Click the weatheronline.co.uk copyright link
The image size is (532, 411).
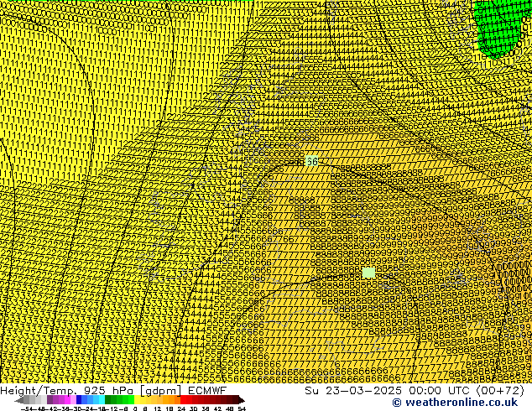[455, 403]
